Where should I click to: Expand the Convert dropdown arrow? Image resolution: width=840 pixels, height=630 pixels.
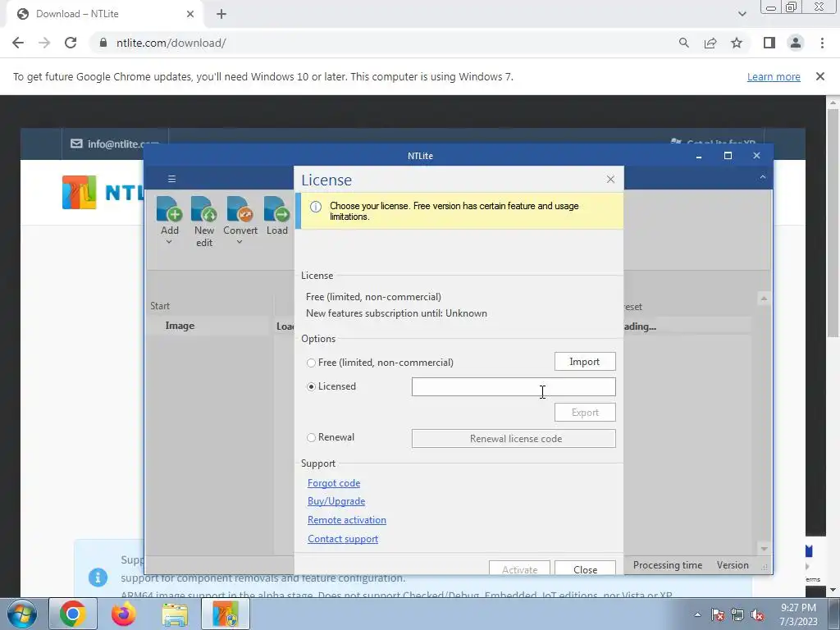click(x=240, y=242)
